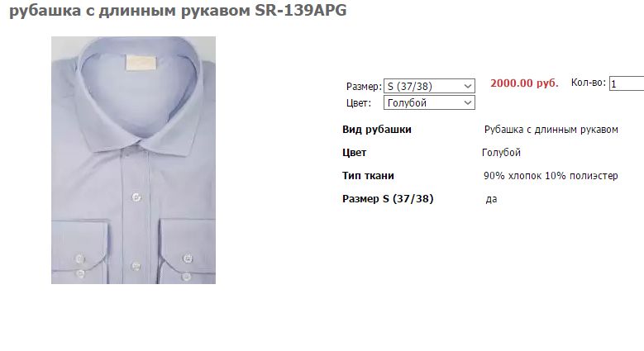The height and width of the screenshot is (351, 644).
Task: Click the bold Тип ткани attribute label
Action: coord(368,176)
